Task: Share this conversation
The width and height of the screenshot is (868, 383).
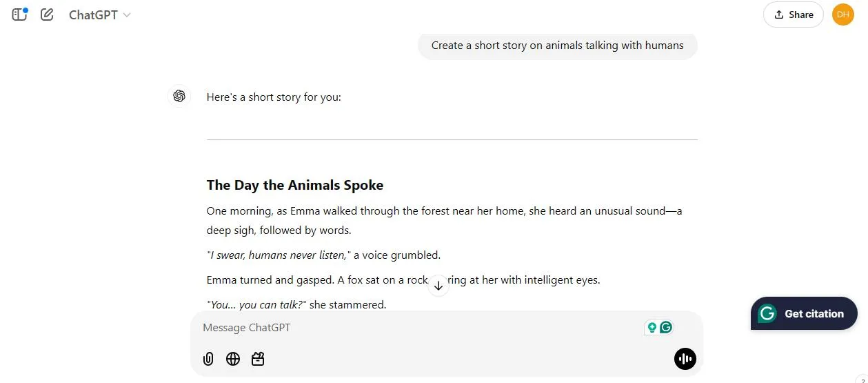Action: pyautogui.click(x=793, y=14)
